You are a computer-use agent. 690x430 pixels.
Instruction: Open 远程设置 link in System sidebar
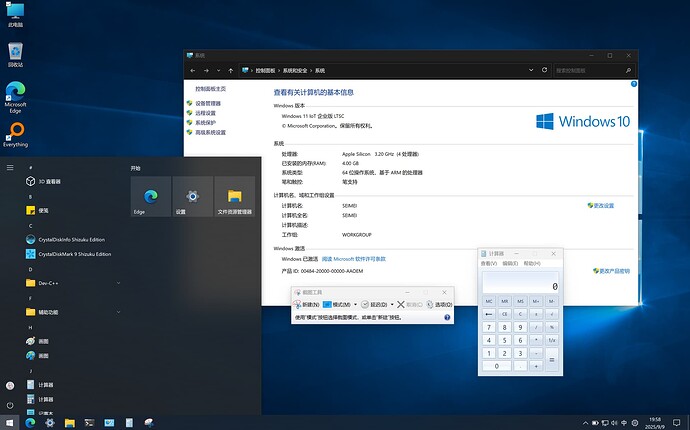206,113
